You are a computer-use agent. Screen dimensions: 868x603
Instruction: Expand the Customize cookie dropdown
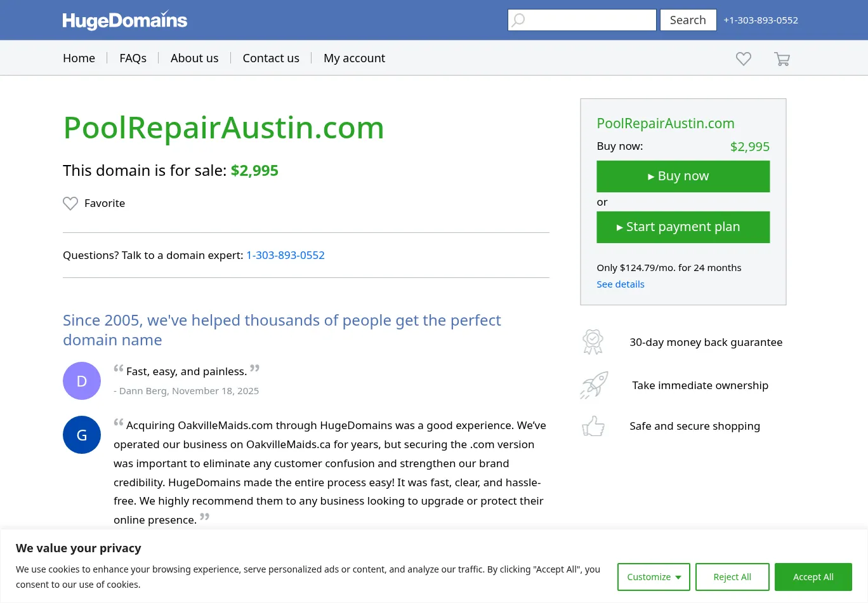pyautogui.click(x=654, y=577)
